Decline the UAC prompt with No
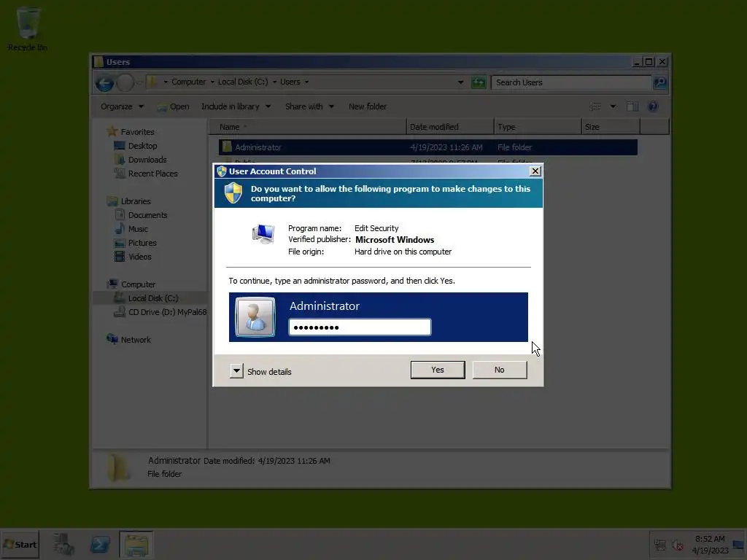Screen dimensions: 747x560 (x=499, y=370)
